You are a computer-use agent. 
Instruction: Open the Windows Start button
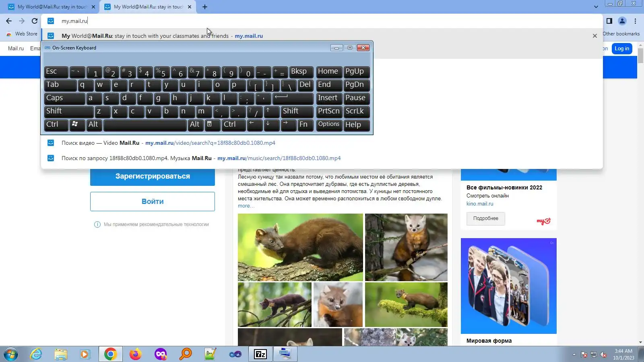click(x=10, y=354)
